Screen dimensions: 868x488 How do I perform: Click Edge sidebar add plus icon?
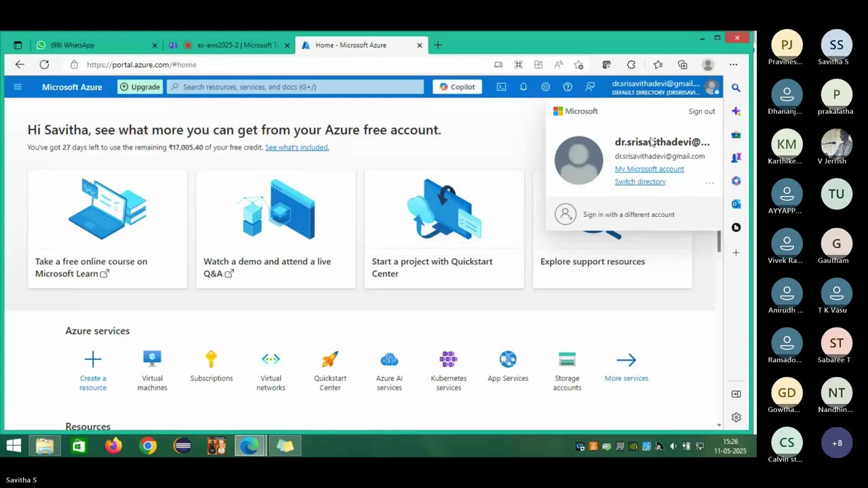click(736, 252)
